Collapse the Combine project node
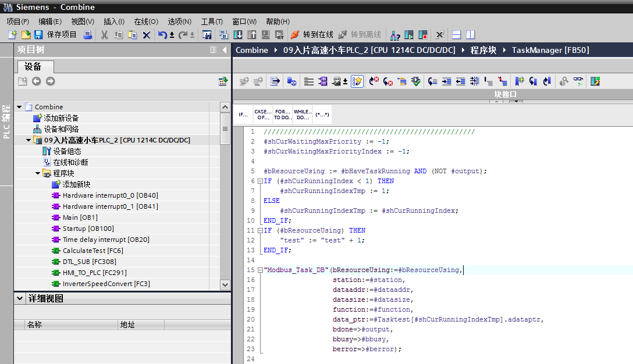 [19, 107]
